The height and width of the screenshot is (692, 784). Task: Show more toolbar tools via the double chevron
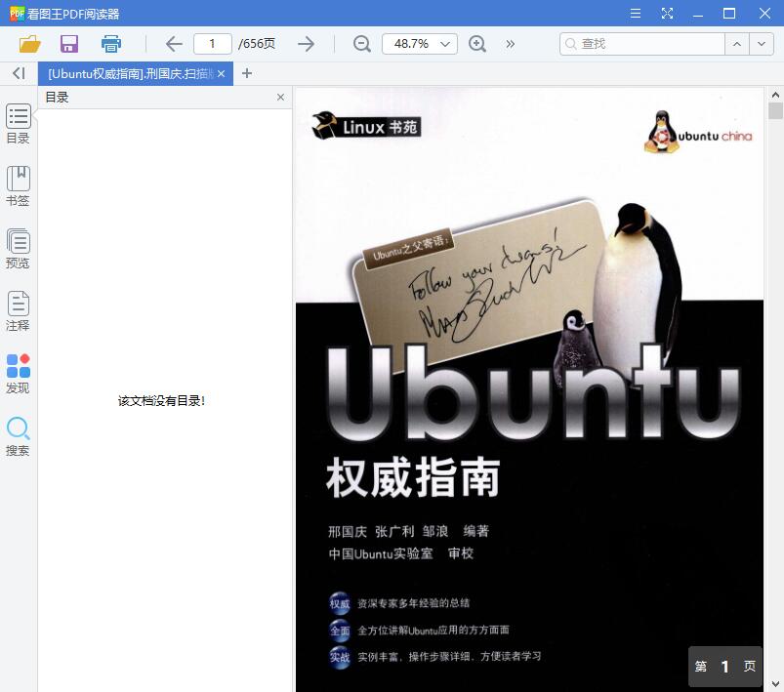coord(510,44)
